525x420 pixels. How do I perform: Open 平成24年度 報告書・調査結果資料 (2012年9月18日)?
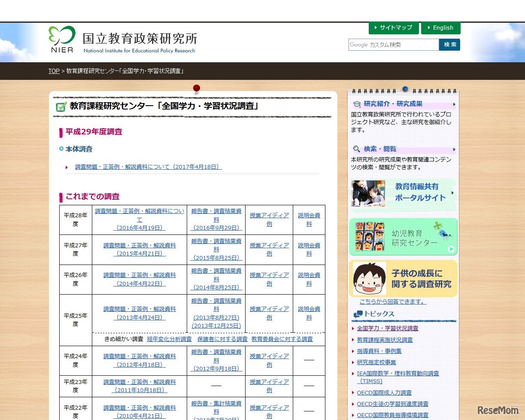(x=216, y=360)
